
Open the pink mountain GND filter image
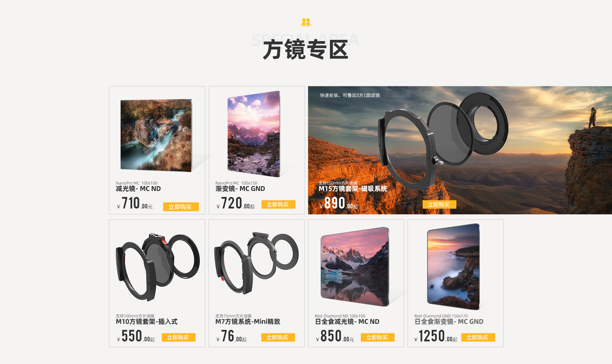point(254,134)
